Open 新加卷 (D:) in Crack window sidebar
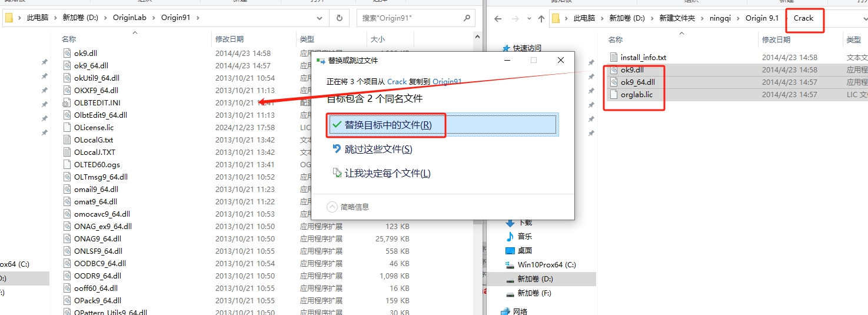Image resolution: width=868 pixels, height=315 pixels. [535, 278]
